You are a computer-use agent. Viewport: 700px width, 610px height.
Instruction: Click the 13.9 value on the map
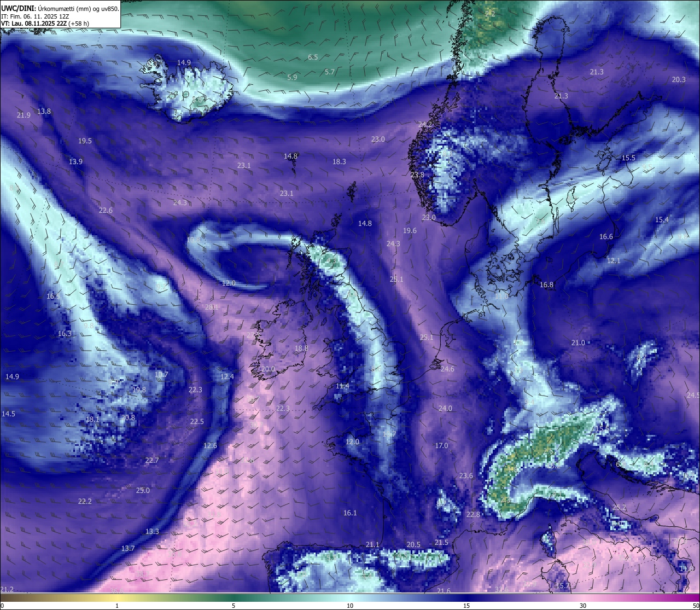75,162
